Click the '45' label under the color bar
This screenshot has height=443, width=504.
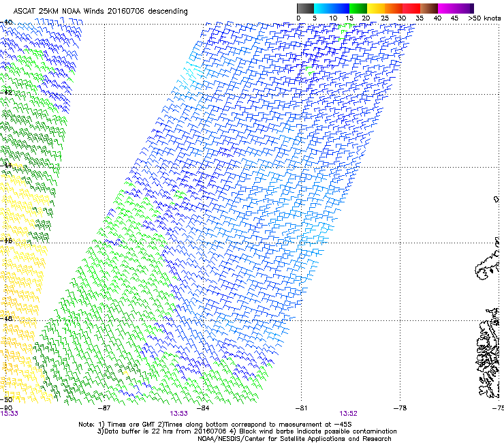[454, 18]
